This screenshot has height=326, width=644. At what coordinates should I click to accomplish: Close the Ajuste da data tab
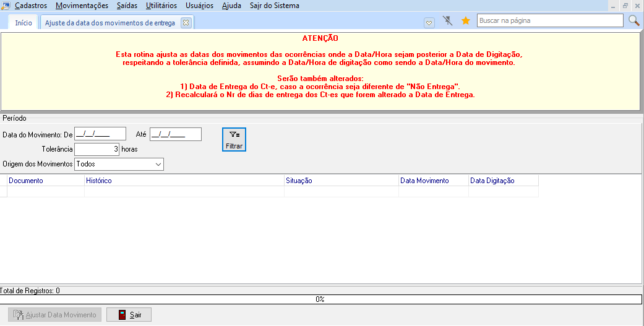pos(186,23)
